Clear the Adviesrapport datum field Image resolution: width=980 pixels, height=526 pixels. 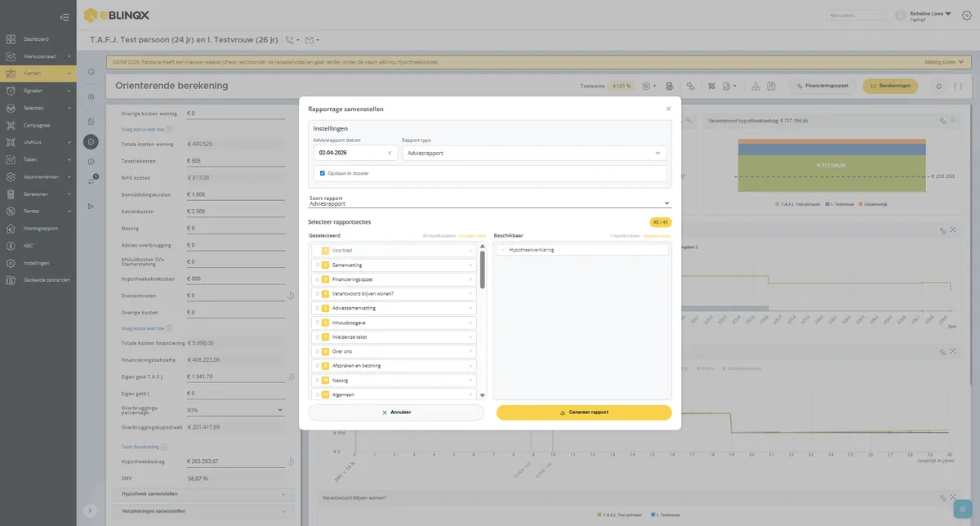[x=390, y=153]
